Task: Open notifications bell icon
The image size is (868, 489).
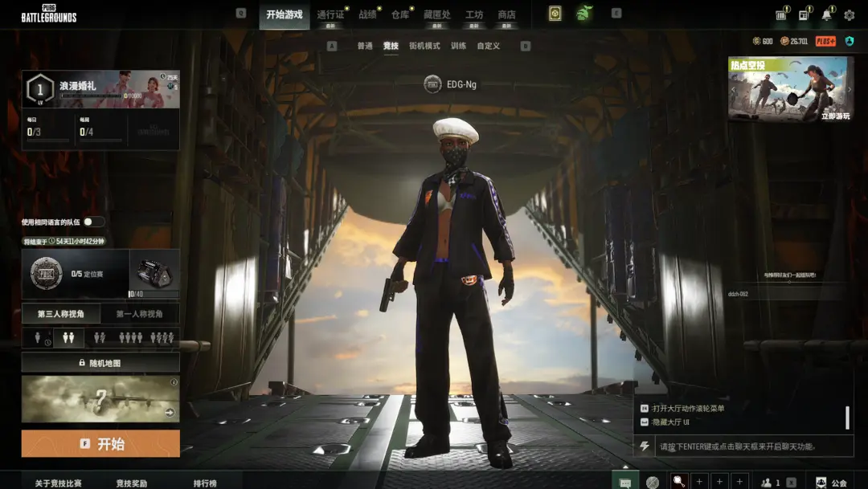Action: point(826,15)
